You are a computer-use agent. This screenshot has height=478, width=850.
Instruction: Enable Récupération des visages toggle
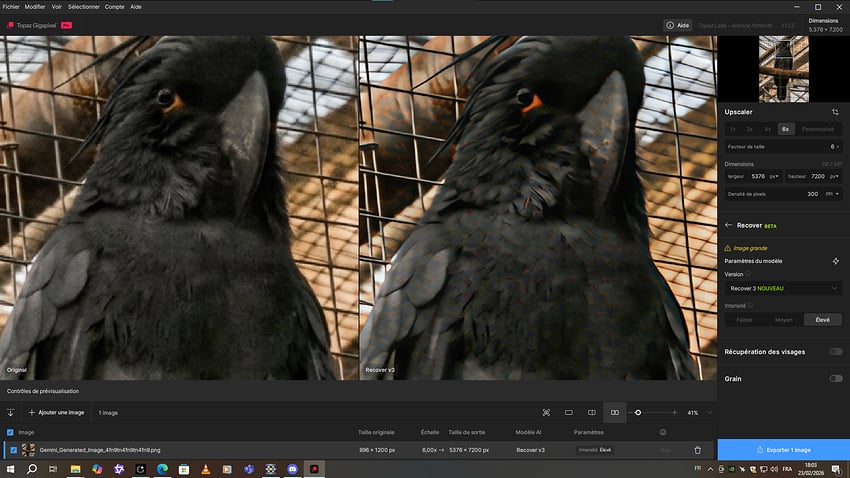point(835,352)
